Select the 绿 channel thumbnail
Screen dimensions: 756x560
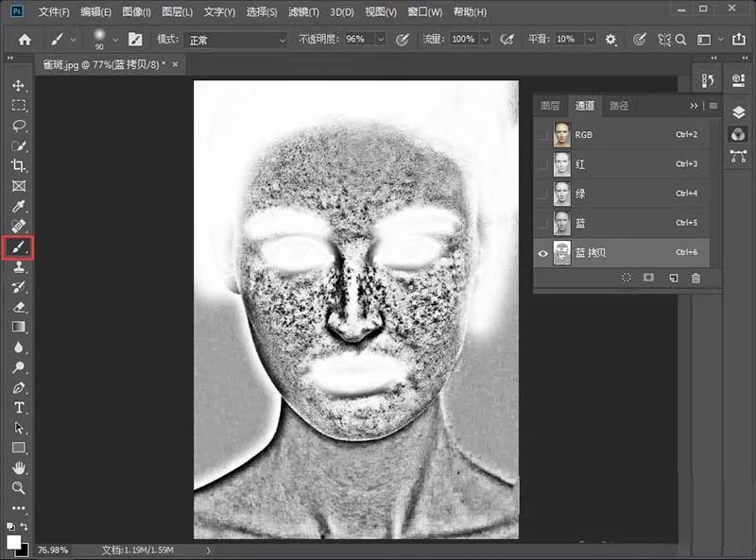tap(562, 194)
